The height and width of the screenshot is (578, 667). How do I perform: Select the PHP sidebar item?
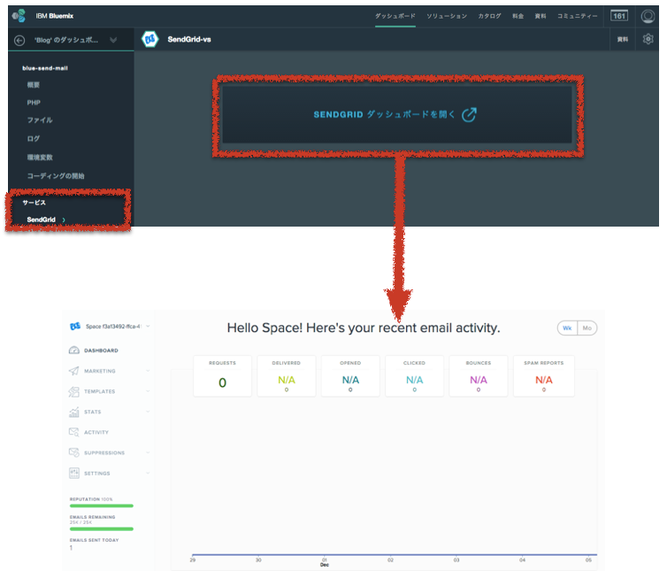coord(34,103)
